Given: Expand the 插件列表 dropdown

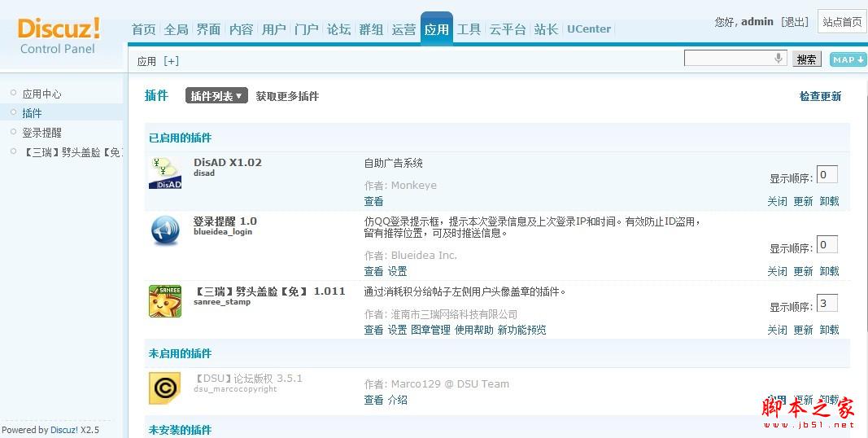Looking at the screenshot, I should tap(216, 96).
